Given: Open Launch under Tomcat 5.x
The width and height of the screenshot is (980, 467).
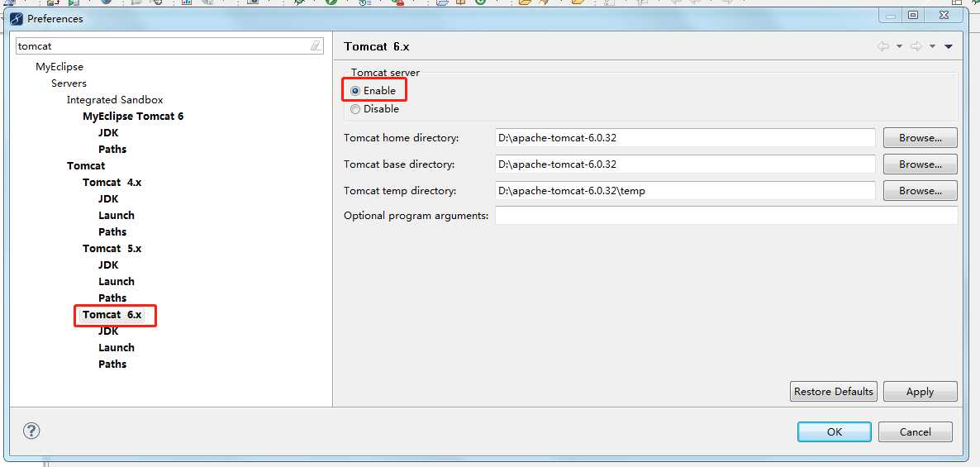Looking at the screenshot, I should pos(117,281).
